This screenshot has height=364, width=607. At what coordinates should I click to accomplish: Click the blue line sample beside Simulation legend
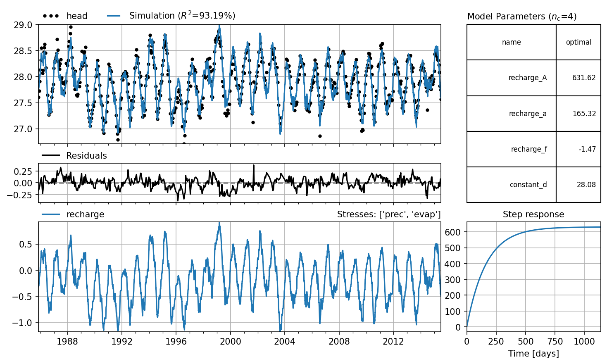point(114,16)
